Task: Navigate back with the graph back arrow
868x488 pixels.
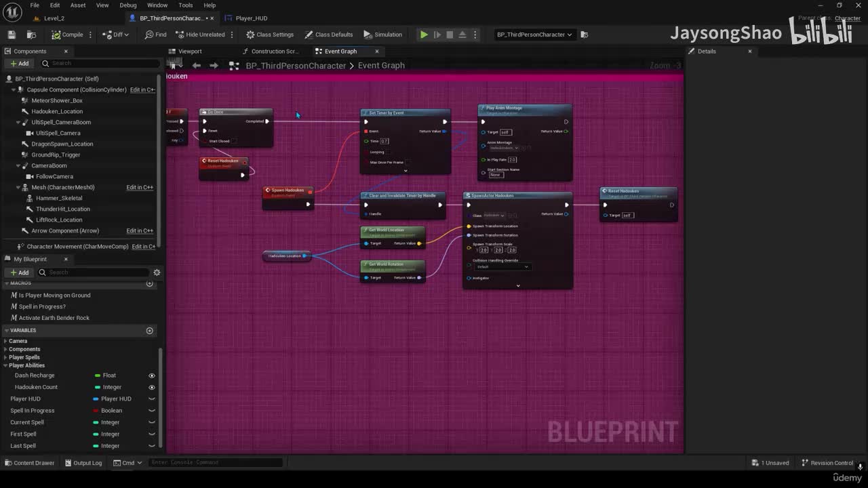Action: click(x=196, y=66)
